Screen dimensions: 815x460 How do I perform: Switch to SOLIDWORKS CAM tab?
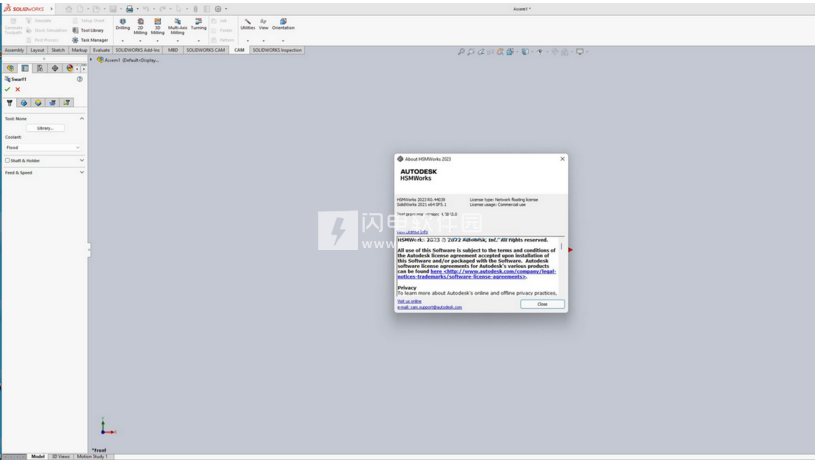coord(206,50)
